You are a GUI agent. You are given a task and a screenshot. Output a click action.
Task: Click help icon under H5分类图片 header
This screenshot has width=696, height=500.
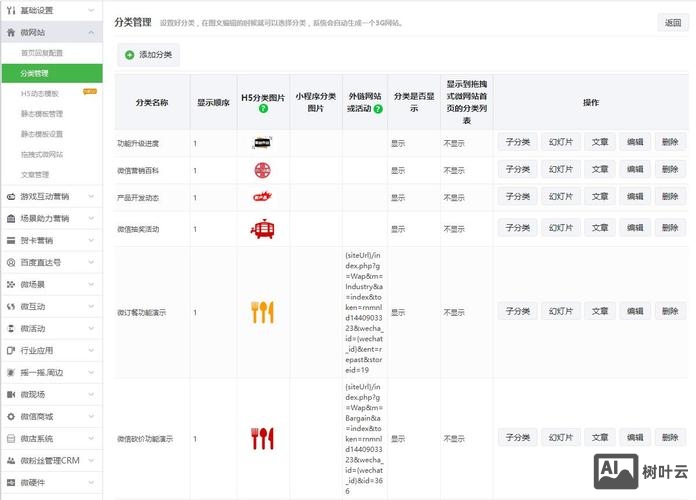click(263, 108)
